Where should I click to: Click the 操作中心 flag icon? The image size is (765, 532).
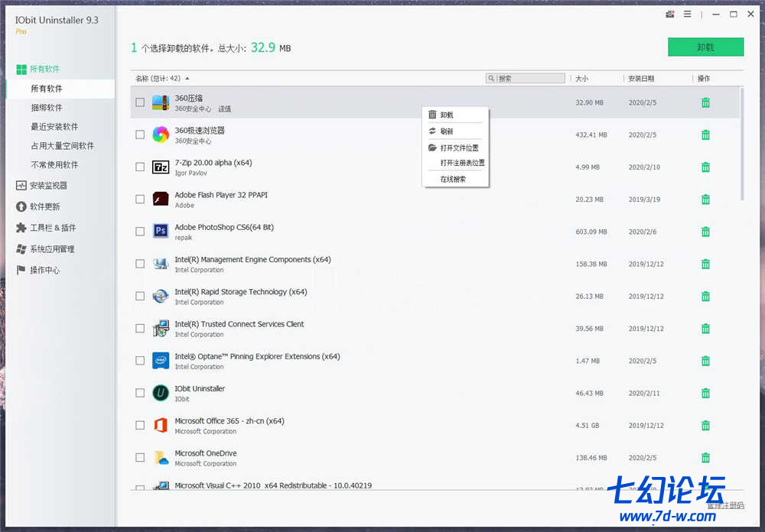tap(21, 270)
